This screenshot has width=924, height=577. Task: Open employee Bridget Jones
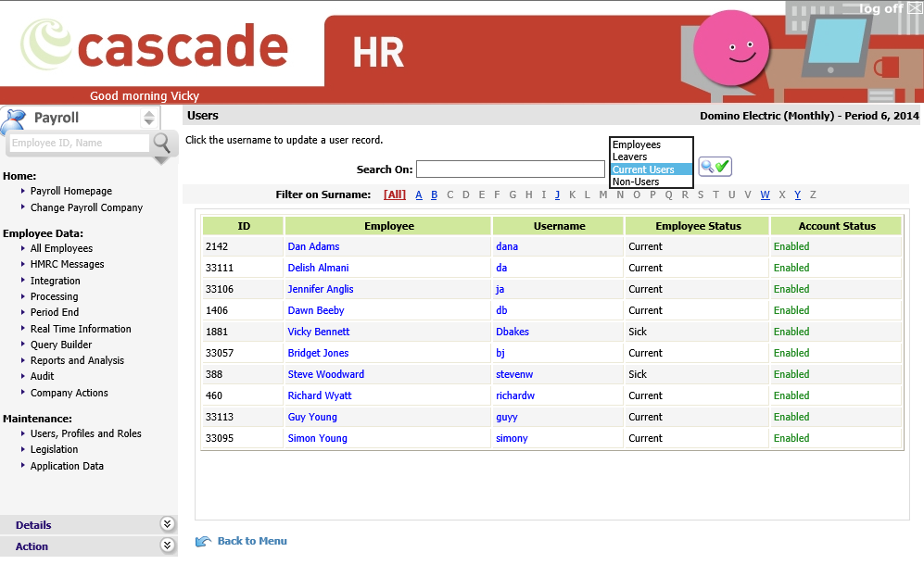click(318, 353)
